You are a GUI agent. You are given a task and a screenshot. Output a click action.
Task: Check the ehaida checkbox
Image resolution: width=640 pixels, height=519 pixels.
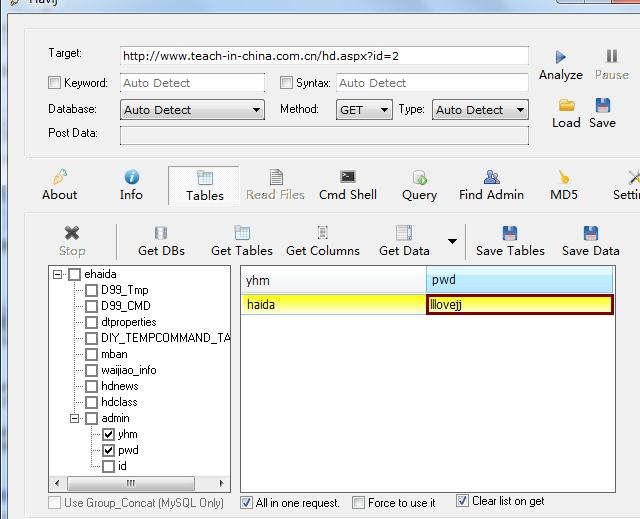(x=74, y=274)
